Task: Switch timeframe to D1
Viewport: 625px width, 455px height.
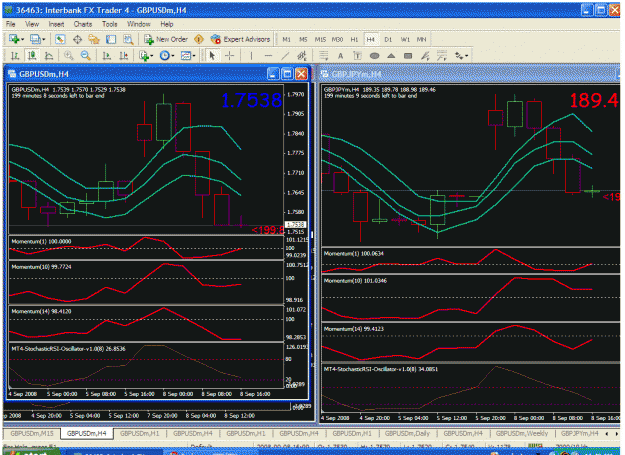Action: tap(388, 39)
